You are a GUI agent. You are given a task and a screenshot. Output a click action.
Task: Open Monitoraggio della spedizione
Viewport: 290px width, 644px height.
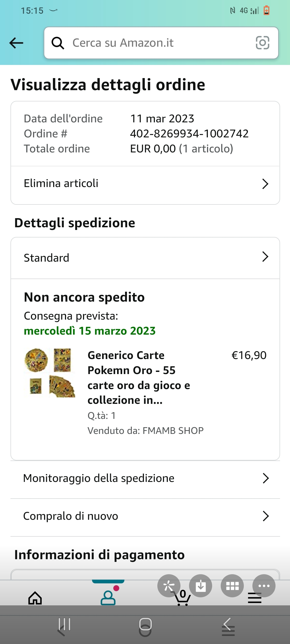145,478
